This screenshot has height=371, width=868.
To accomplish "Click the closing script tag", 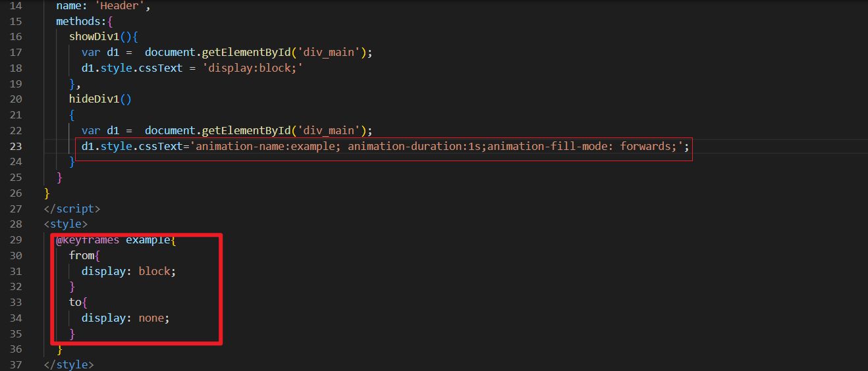I will point(72,209).
